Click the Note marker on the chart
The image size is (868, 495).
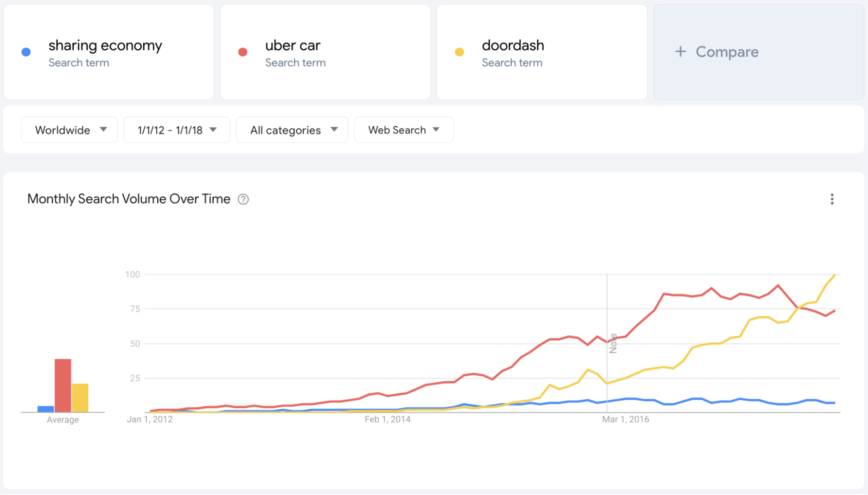(x=613, y=343)
